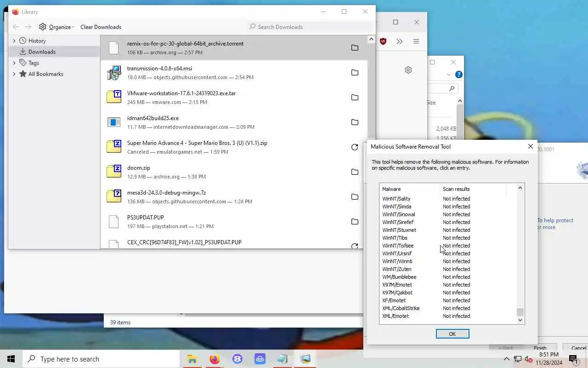Click Library forward arrow button
Image resolution: width=588 pixels, height=368 pixels.
point(28,27)
